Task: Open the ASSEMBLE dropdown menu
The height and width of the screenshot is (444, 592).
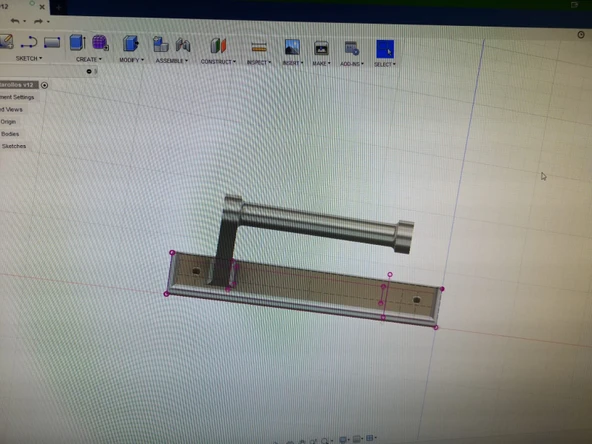Action: tap(172, 61)
